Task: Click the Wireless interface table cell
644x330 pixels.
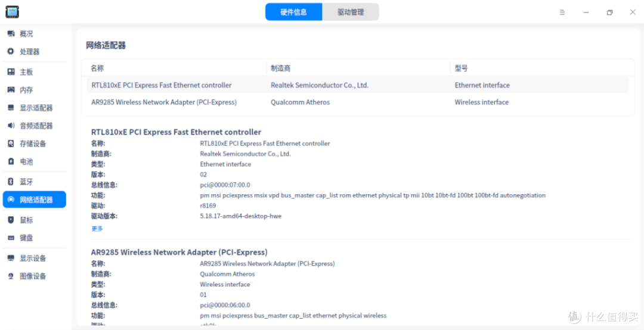Action: pos(481,102)
